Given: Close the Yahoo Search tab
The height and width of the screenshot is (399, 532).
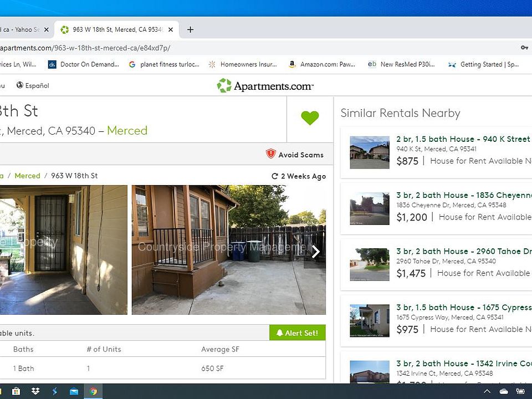Looking at the screenshot, I should pyautogui.click(x=47, y=29).
